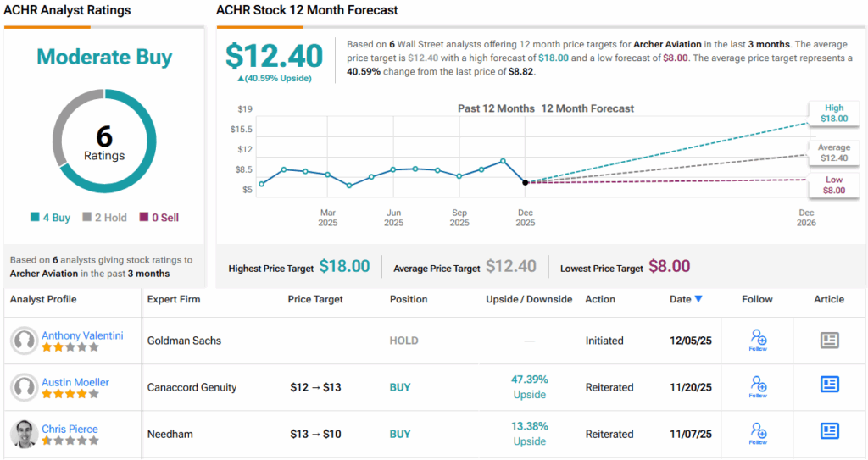Image resolution: width=868 pixels, height=460 pixels.
Task: Click Anthony Valentini's profile avatar
Action: tap(24, 341)
